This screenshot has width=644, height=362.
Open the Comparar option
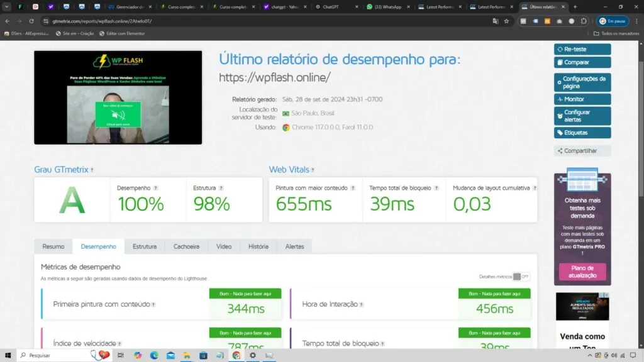[x=582, y=62]
